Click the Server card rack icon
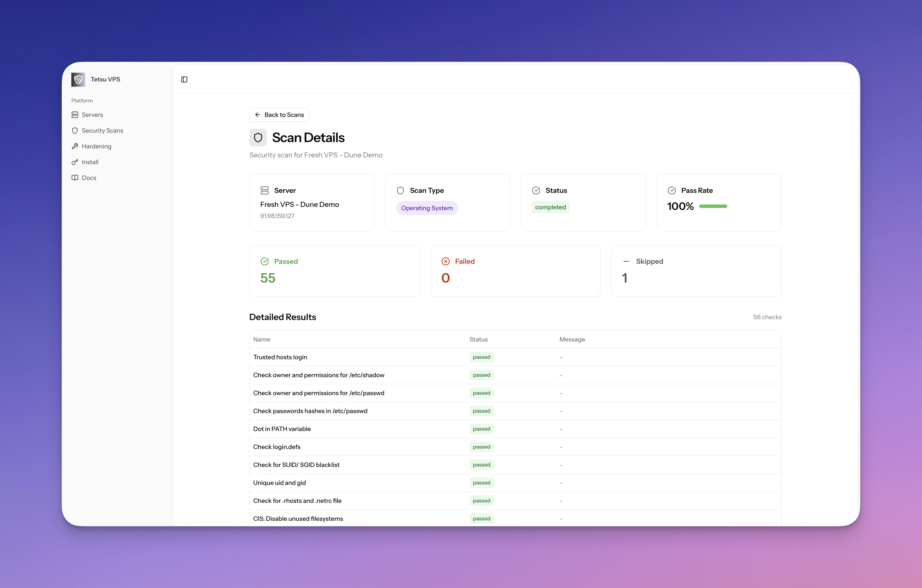This screenshot has height=588, width=922. (x=264, y=190)
